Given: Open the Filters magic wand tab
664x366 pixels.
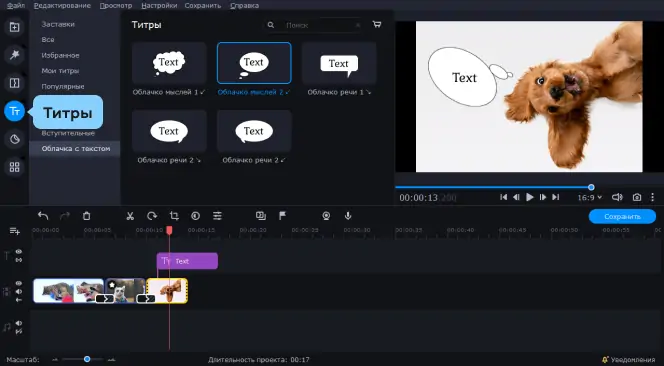Looking at the screenshot, I should 14,55.
